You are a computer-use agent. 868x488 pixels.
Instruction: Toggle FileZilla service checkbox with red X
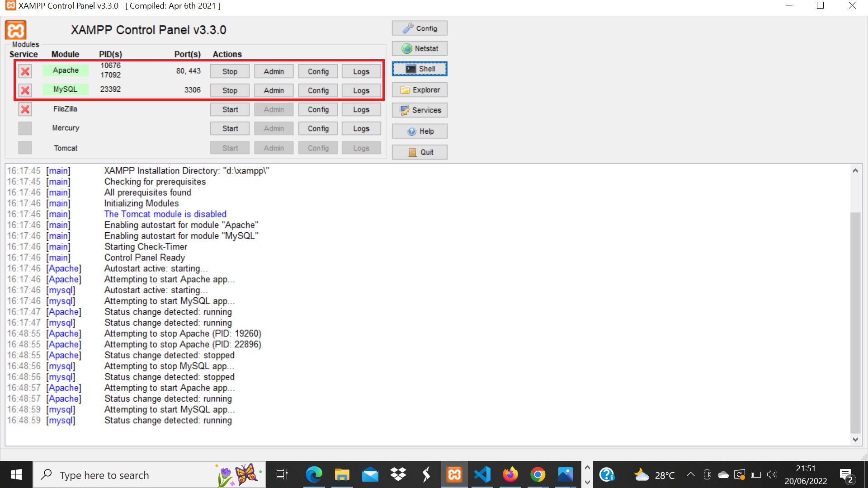25,109
